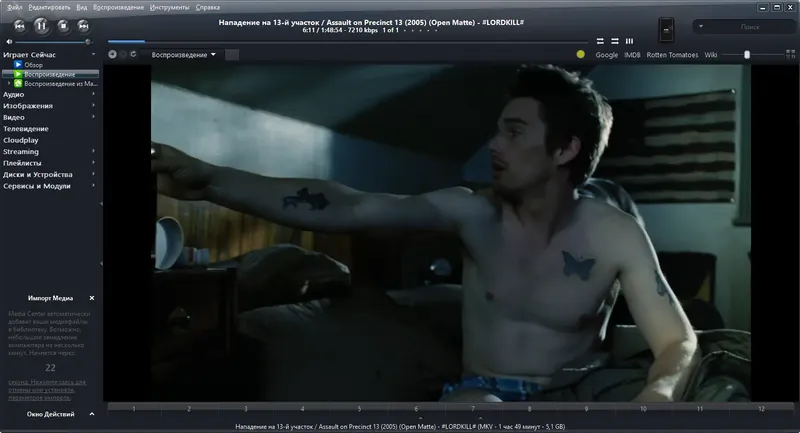Click the view layout grid icon

click(790, 54)
